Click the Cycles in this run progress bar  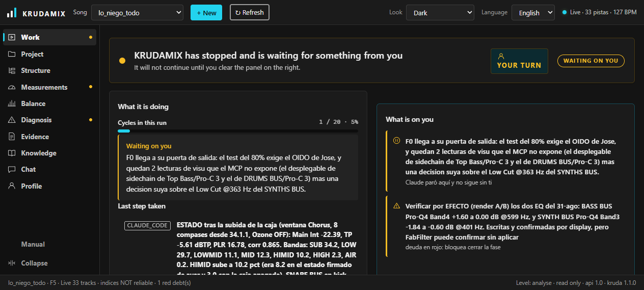pos(238,131)
